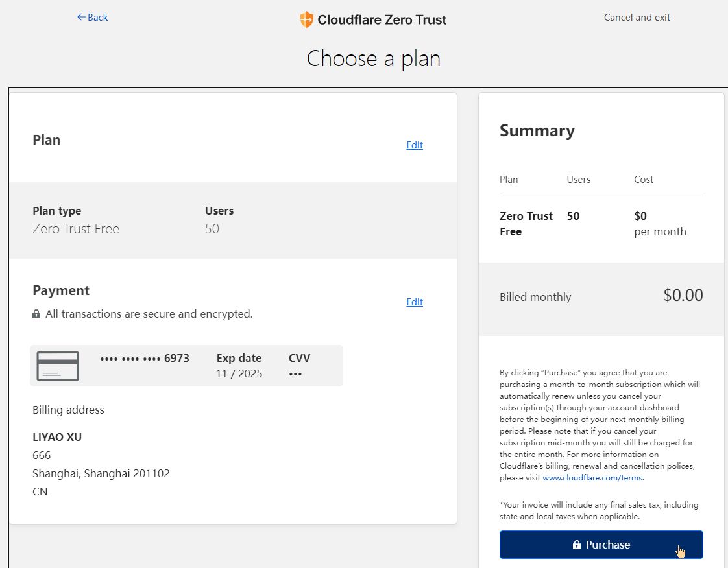Screen dimensions: 728x568
Task: Click the card number ending in 6973
Action: 145,358
